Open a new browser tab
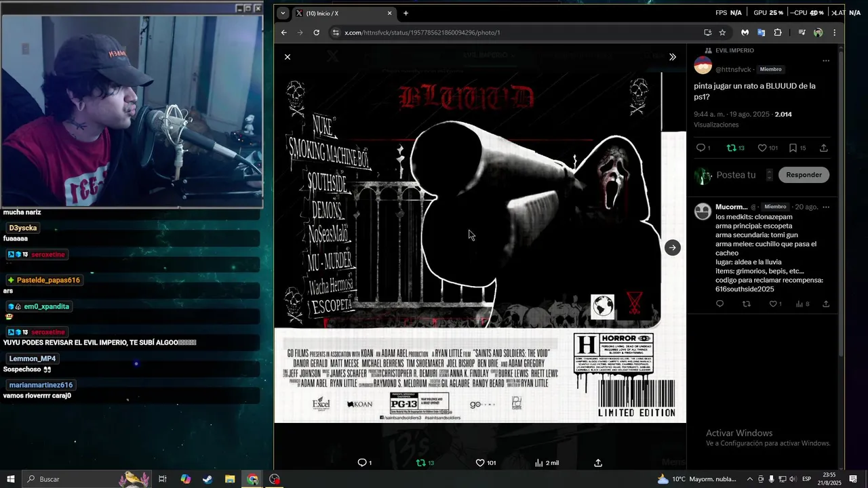Screen dimensions: 868x488 tap(406, 13)
